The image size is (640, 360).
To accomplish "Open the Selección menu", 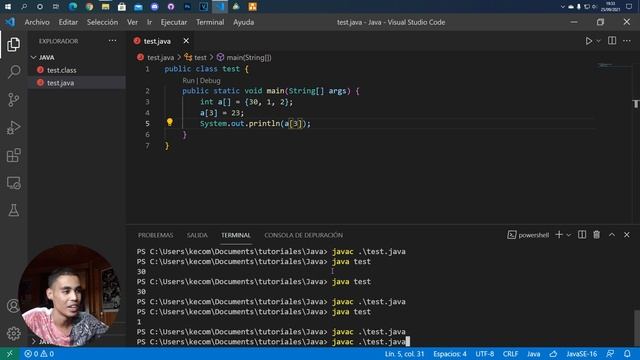I will point(102,22).
